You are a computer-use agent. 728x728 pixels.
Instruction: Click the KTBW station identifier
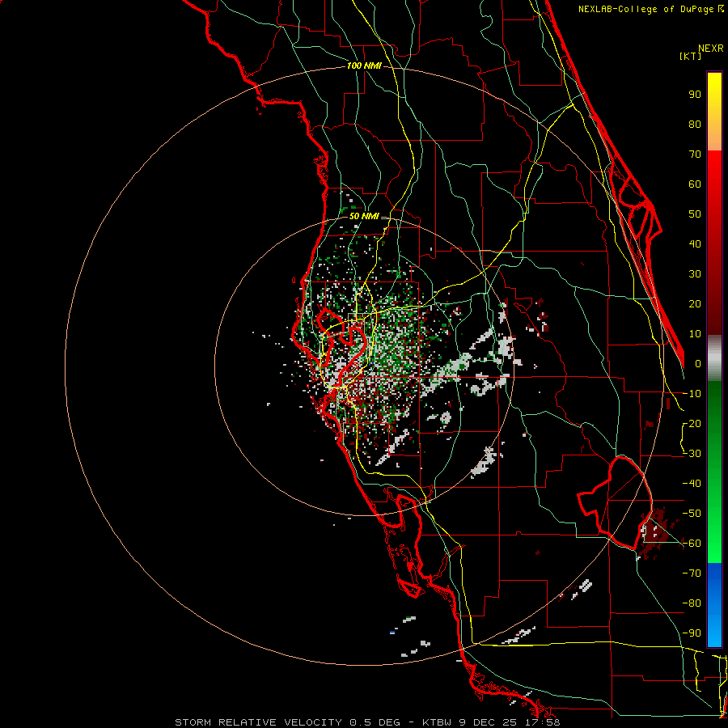[x=437, y=722]
